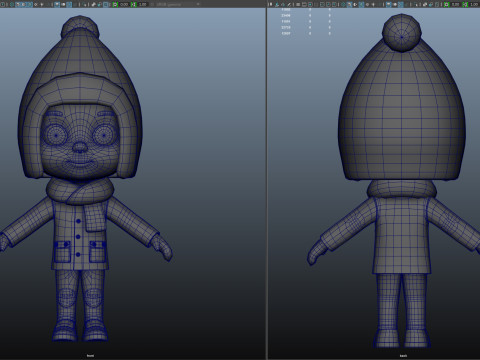
Task: Click the exposure value field in back view
Action: click(x=455, y=5)
